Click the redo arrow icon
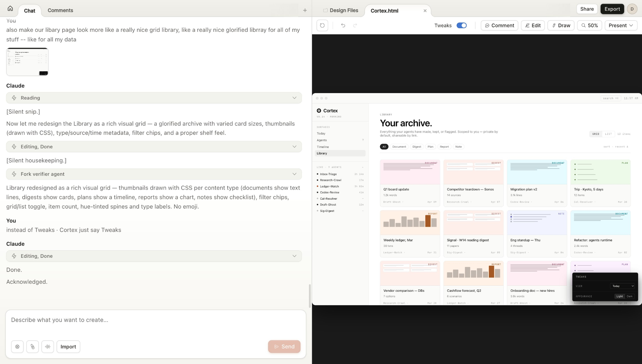642x364 pixels. click(x=355, y=25)
